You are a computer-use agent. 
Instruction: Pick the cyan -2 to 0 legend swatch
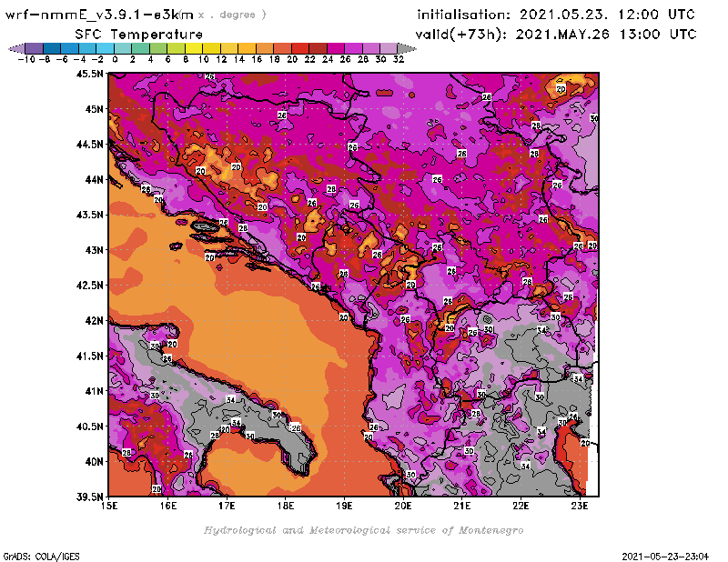[106, 48]
